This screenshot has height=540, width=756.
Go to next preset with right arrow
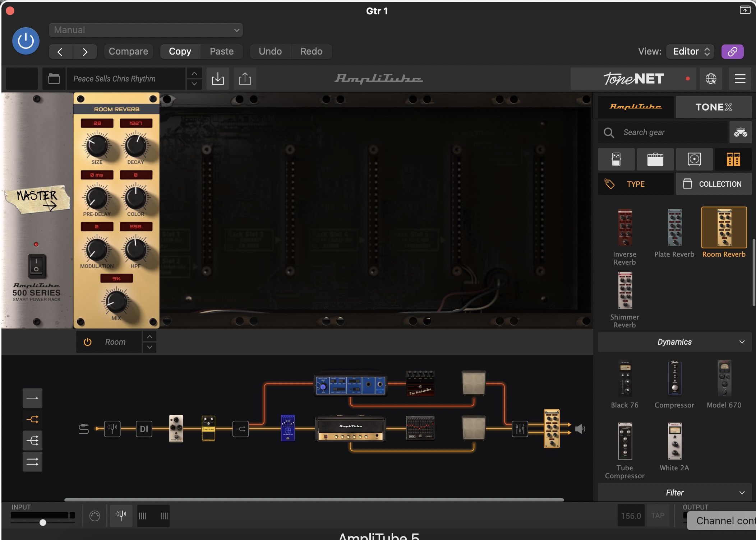pyautogui.click(x=85, y=52)
